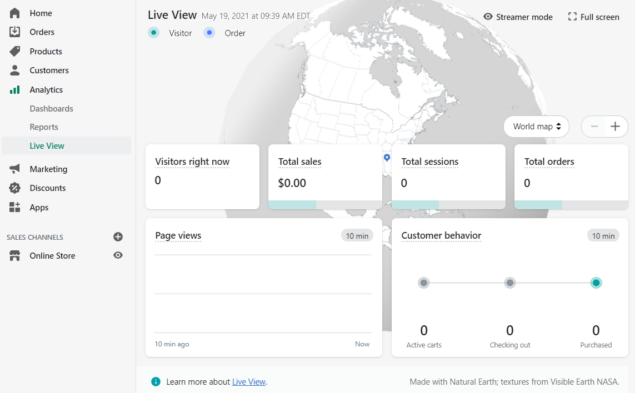Click the Active carts label
Screen dimensions: 635x393
tap(424, 345)
